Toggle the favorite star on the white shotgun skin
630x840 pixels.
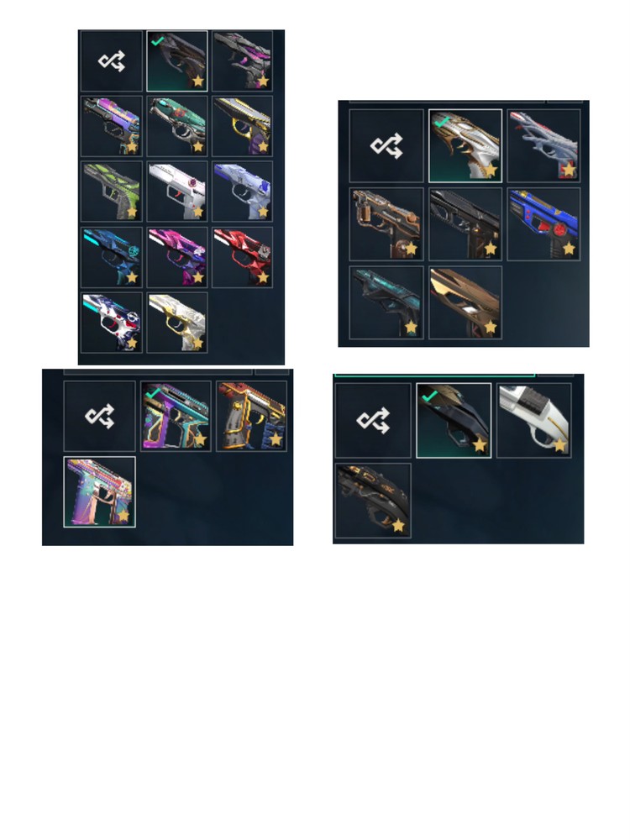[x=559, y=445]
